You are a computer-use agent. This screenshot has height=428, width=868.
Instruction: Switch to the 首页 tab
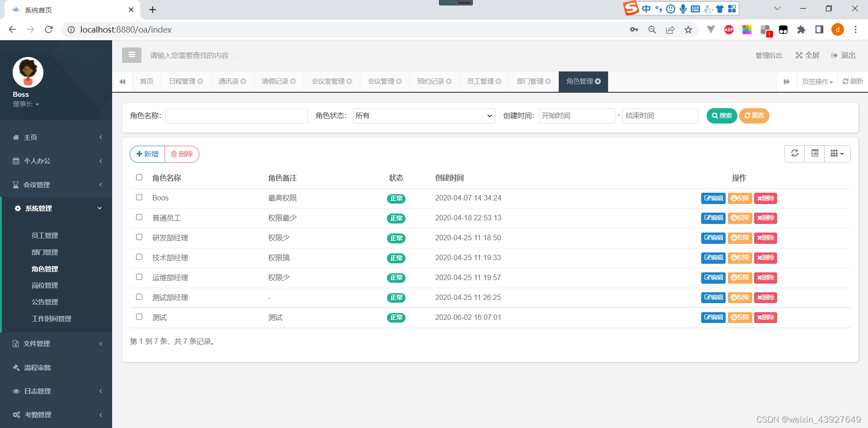pyautogui.click(x=146, y=81)
